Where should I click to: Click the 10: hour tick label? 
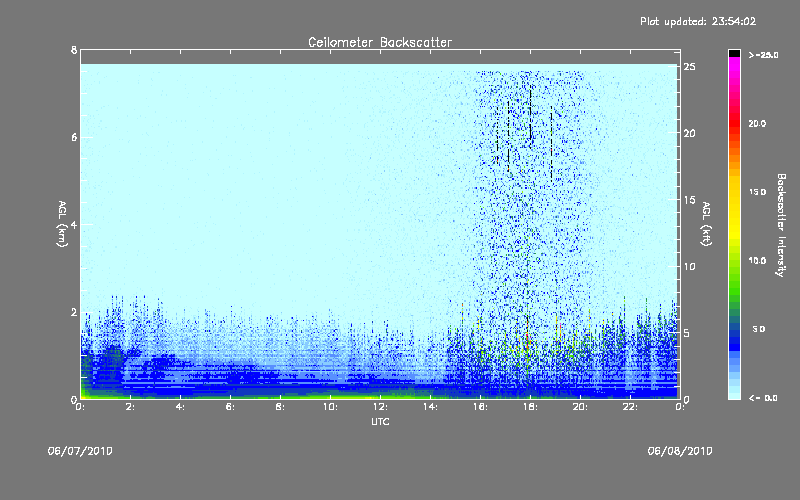tap(330, 407)
